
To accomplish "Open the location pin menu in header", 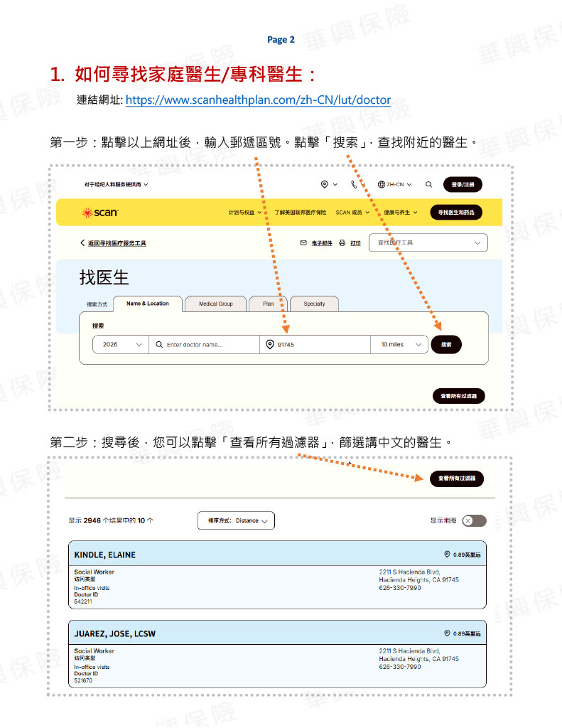I will tap(325, 184).
